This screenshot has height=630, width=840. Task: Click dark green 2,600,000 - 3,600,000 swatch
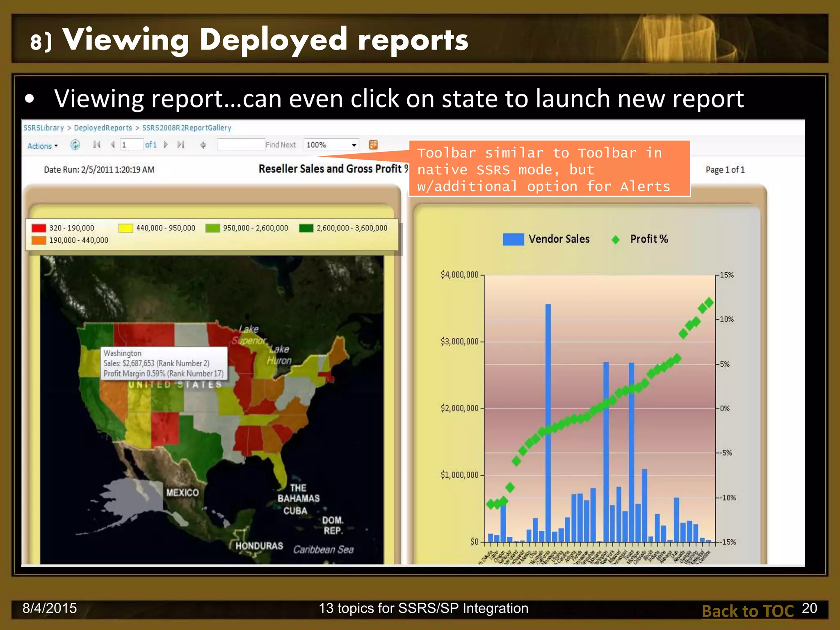(306, 228)
